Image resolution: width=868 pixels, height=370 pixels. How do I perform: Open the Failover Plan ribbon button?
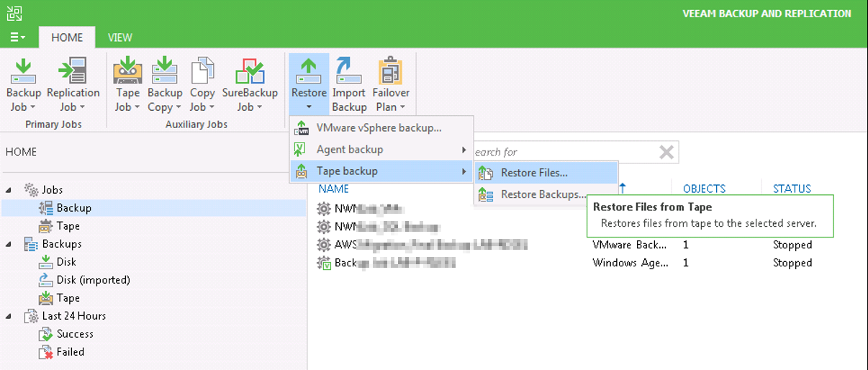[391, 86]
